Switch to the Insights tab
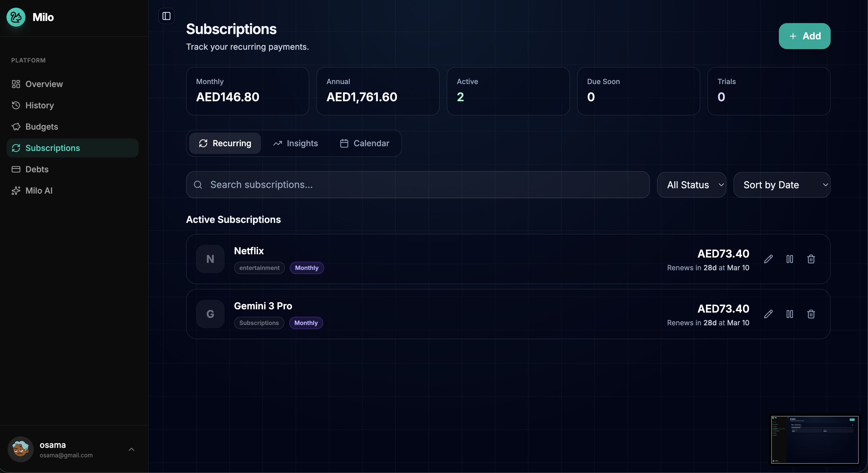 point(295,144)
